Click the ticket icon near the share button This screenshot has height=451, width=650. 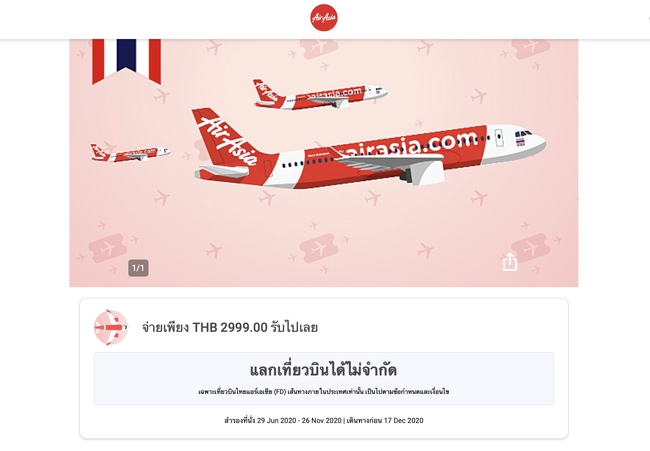[530, 248]
